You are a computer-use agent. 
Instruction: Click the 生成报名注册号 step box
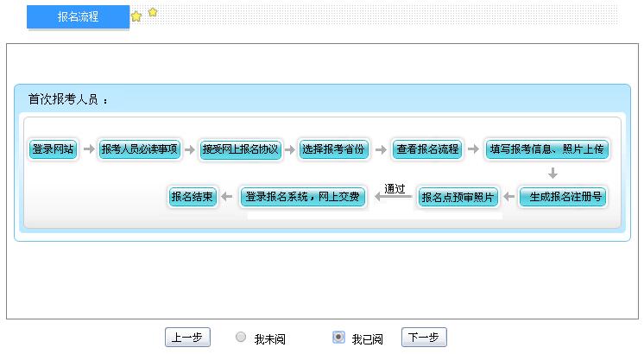tap(562, 197)
